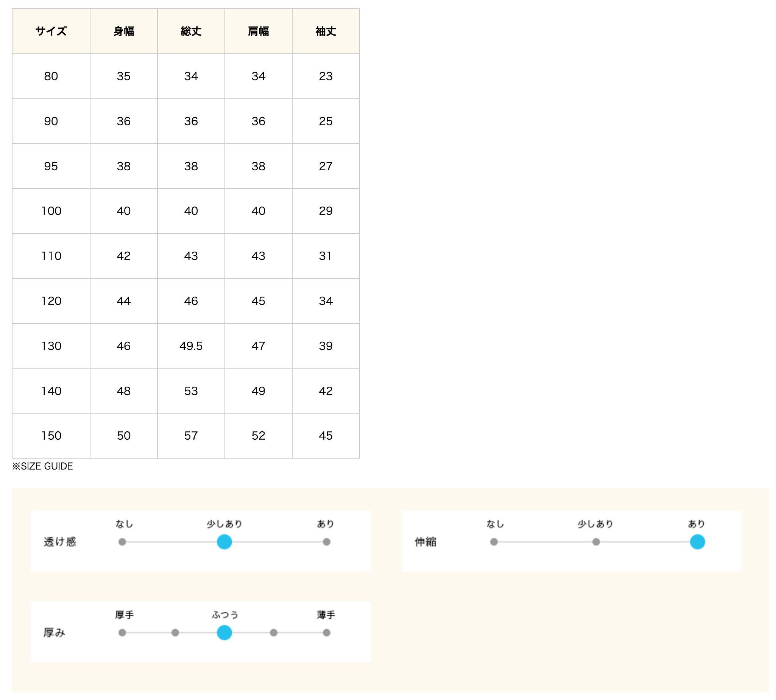Click the 透け感 'あり' gray dot
Viewport: 776px width, 700px height.
pos(327,542)
